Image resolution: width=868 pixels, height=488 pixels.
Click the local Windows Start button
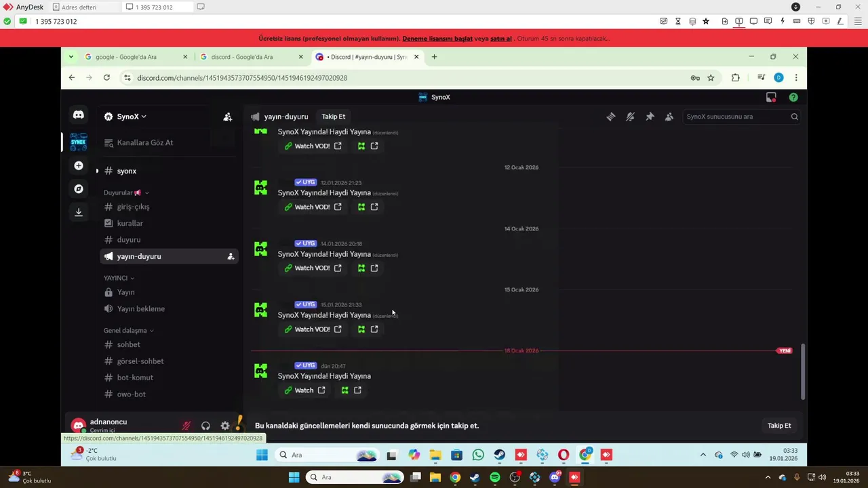tap(294, 477)
